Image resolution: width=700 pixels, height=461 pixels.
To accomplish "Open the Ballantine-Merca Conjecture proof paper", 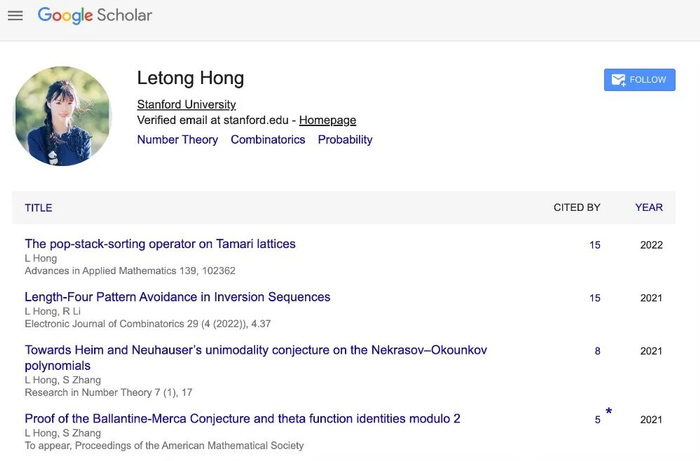I will [x=242, y=419].
